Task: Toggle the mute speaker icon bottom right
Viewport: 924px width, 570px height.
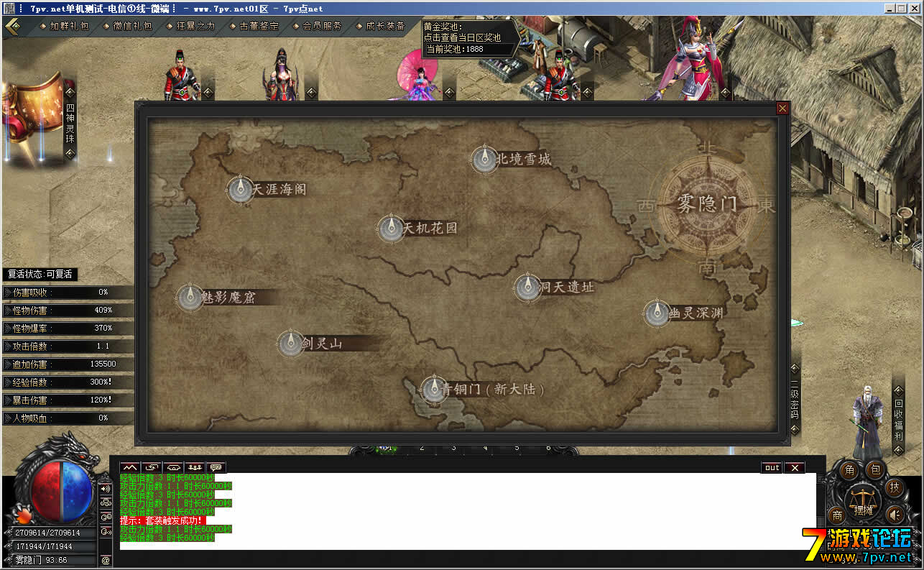Action: [895, 514]
